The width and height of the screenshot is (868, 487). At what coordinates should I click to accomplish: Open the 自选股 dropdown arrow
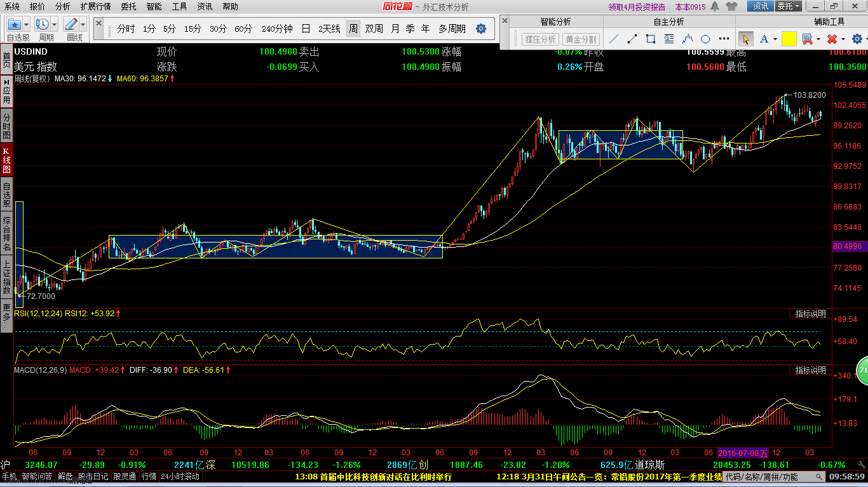click(x=27, y=24)
